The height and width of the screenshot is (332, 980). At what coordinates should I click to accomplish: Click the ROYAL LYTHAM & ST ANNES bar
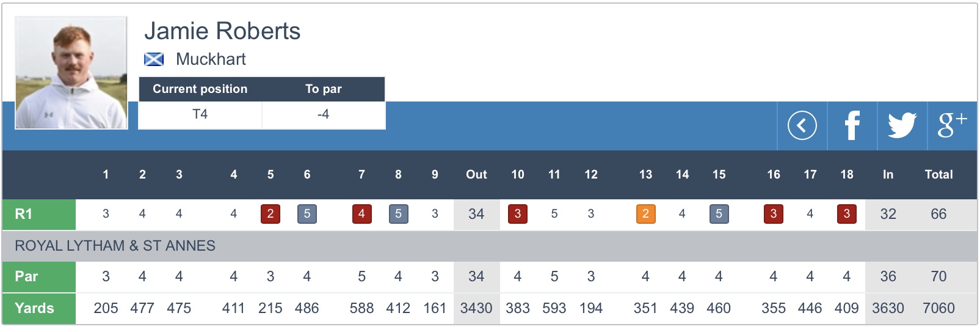(x=488, y=246)
